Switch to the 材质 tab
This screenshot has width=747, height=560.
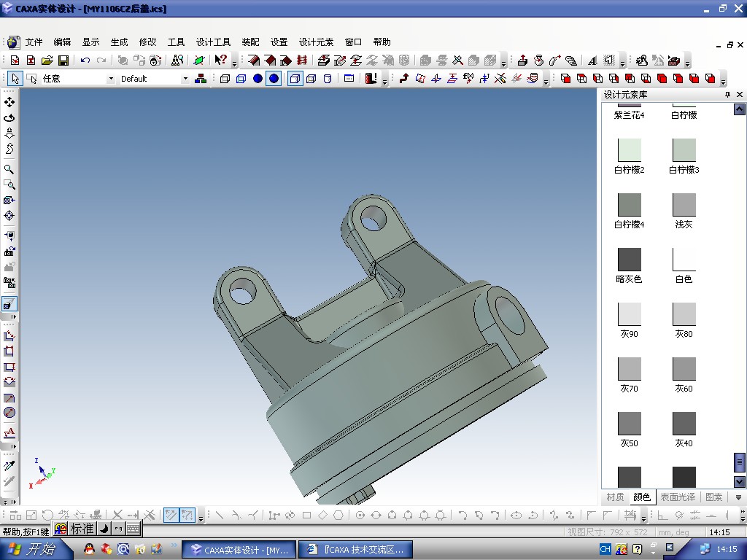coord(615,497)
